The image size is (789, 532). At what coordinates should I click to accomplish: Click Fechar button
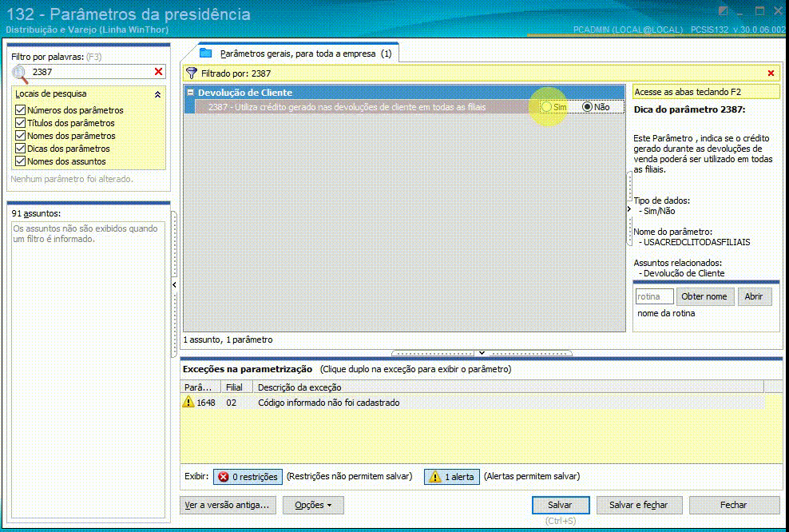point(734,505)
